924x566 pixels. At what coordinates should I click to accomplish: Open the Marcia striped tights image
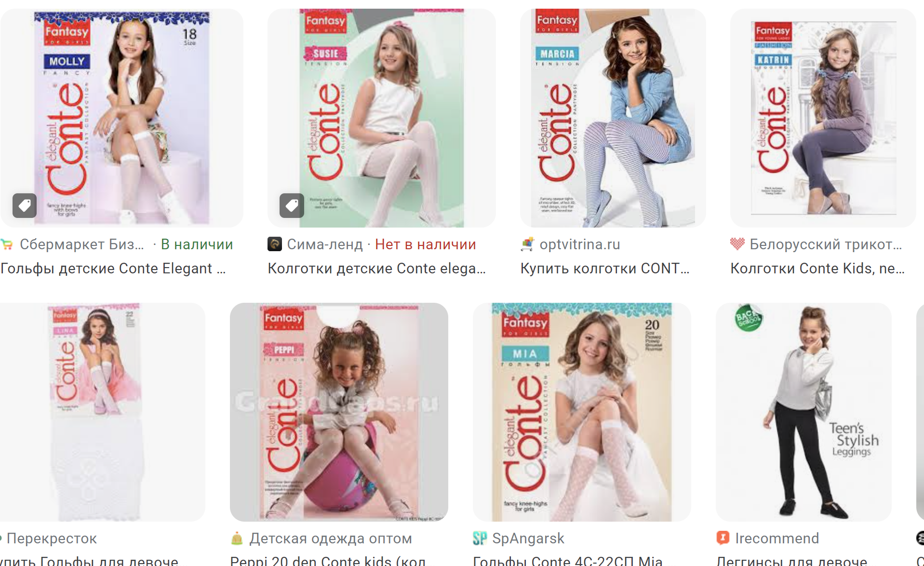(613, 118)
